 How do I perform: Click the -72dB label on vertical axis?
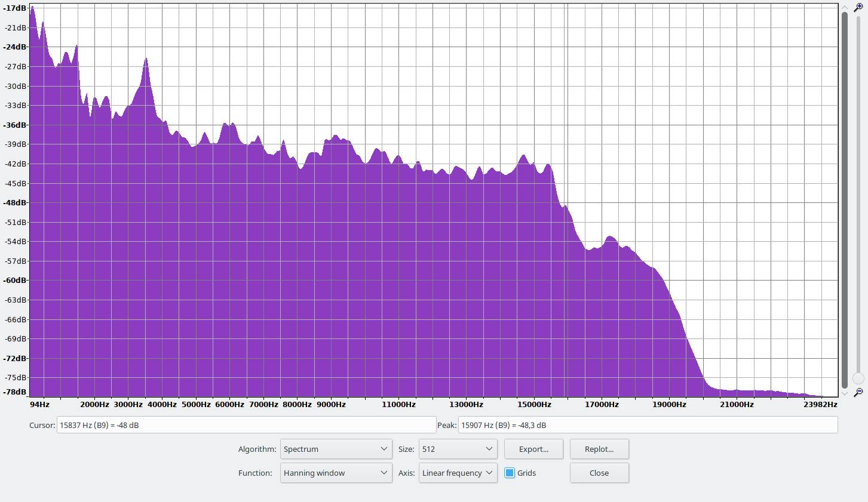(x=15, y=358)
